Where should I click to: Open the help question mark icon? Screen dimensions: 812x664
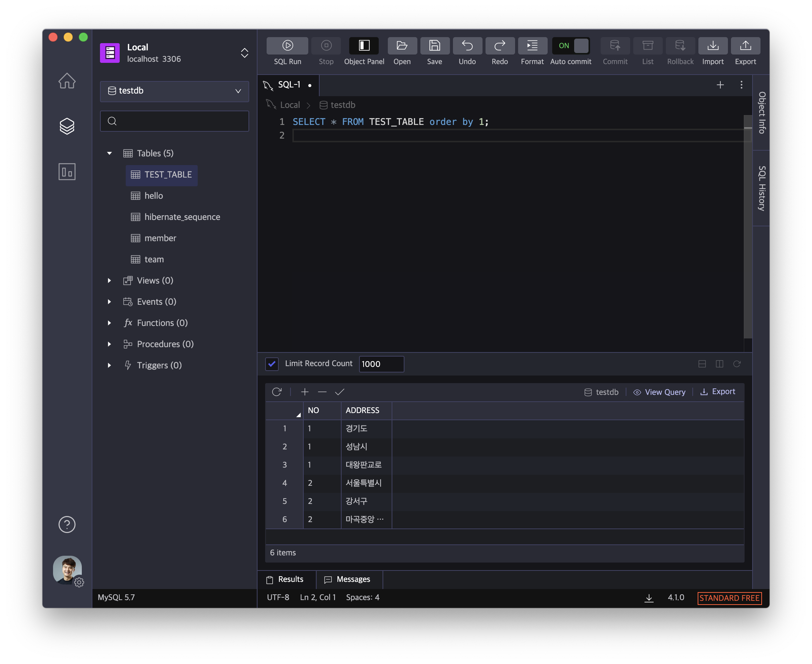[67, 524]
